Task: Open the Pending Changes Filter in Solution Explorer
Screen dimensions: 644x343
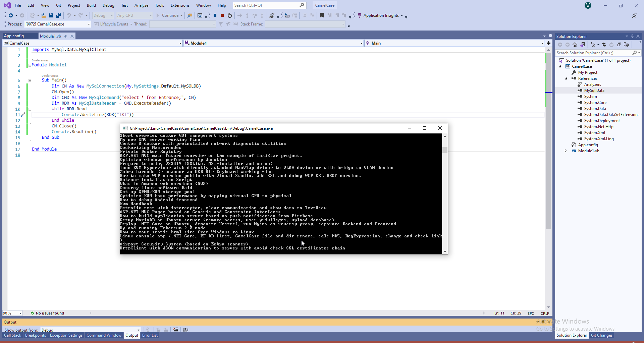Action: (x=593, y=45)
